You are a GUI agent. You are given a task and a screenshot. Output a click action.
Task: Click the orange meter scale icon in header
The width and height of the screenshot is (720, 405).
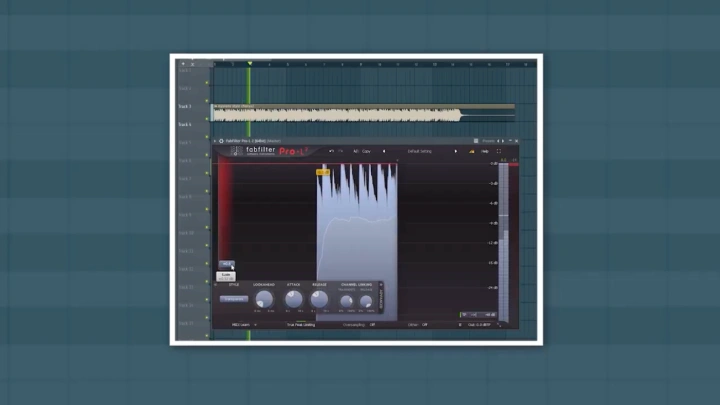[x=472, y=151]
